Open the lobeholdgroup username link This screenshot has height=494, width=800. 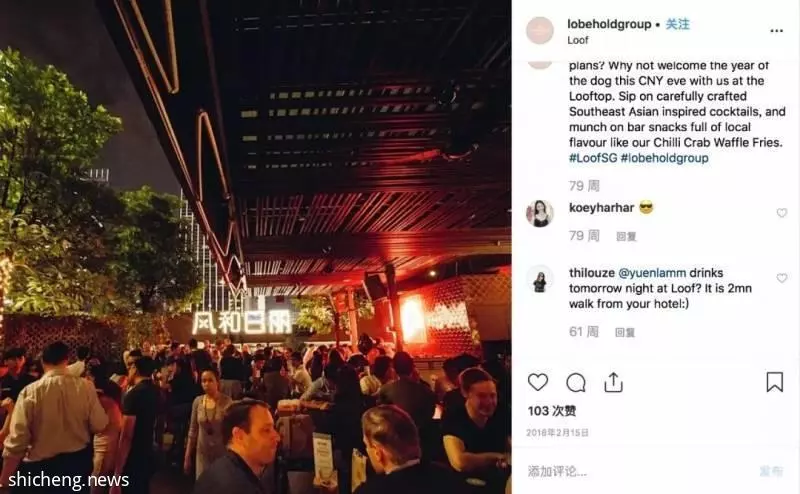609,24
